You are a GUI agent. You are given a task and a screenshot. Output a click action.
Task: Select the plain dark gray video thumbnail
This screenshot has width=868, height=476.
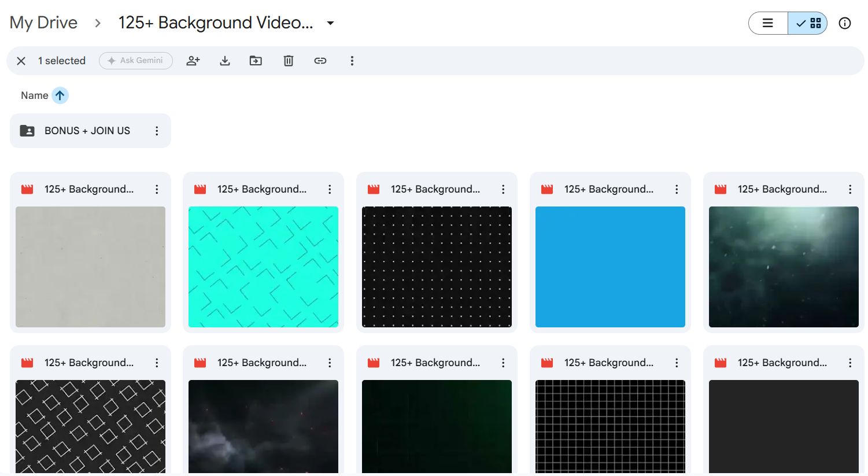click(x=784, y=427)
